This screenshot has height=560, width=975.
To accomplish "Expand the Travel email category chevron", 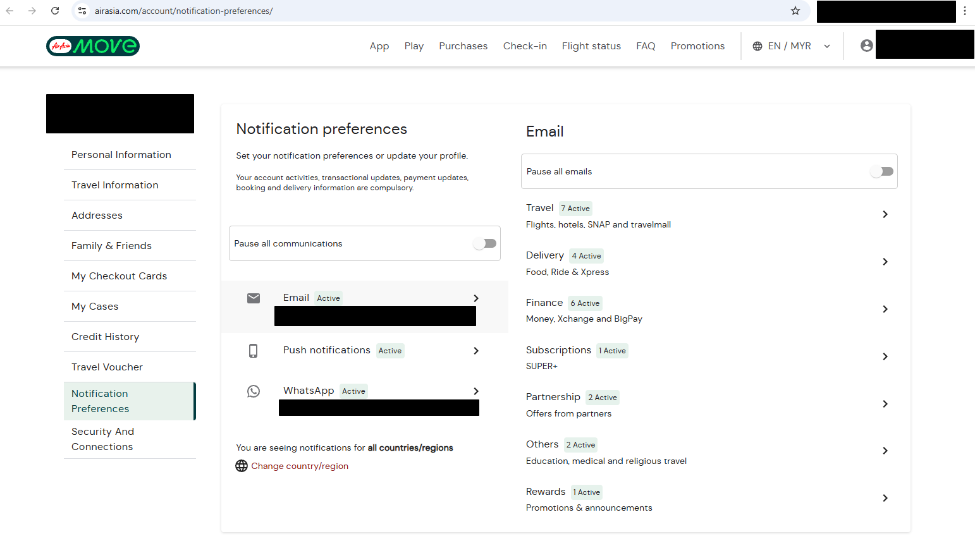I will pos(885,214).
